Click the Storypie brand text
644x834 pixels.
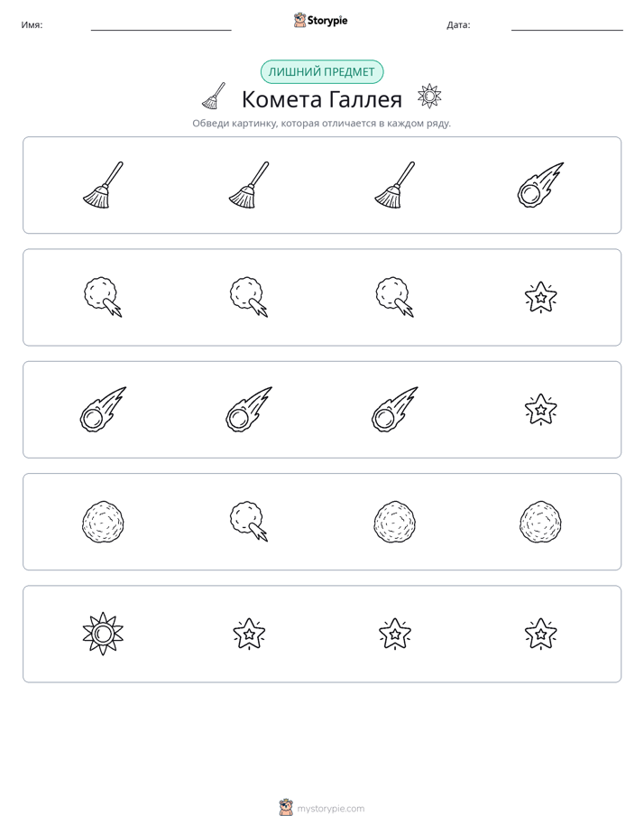327,21
